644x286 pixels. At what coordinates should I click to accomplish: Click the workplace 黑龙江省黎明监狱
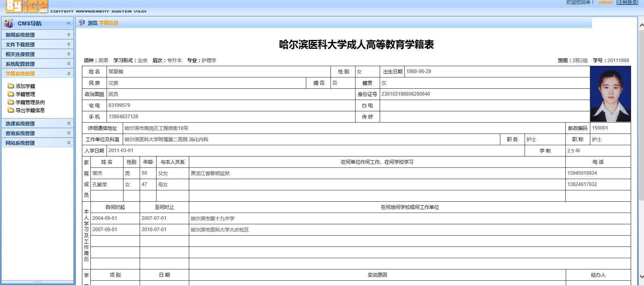pyautogui.click(x=210, y=173)
